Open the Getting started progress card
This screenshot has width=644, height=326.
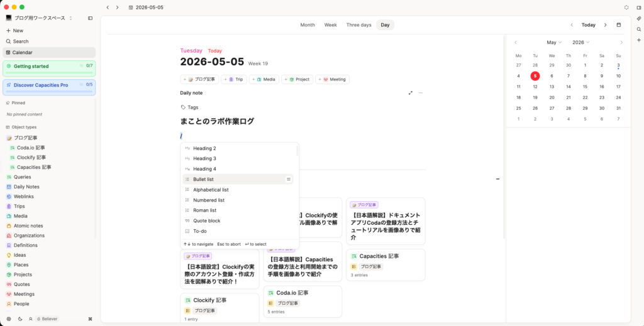coord(49,68)
